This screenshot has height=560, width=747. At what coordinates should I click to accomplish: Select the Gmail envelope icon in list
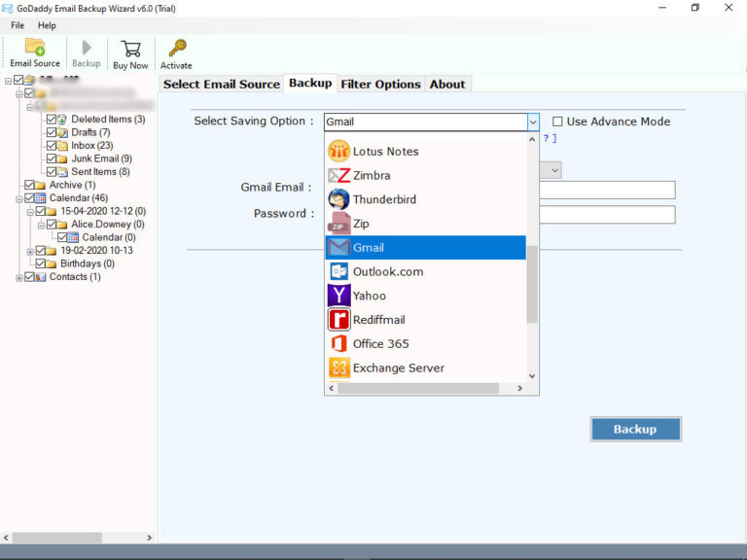click(338, 248)
